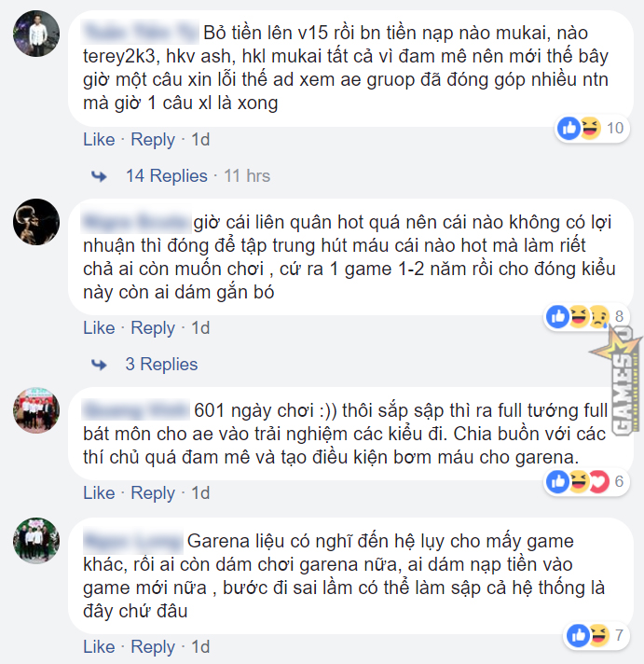
Task: Open the reaction count 6 on 601 comment
Action: (619, 481)
